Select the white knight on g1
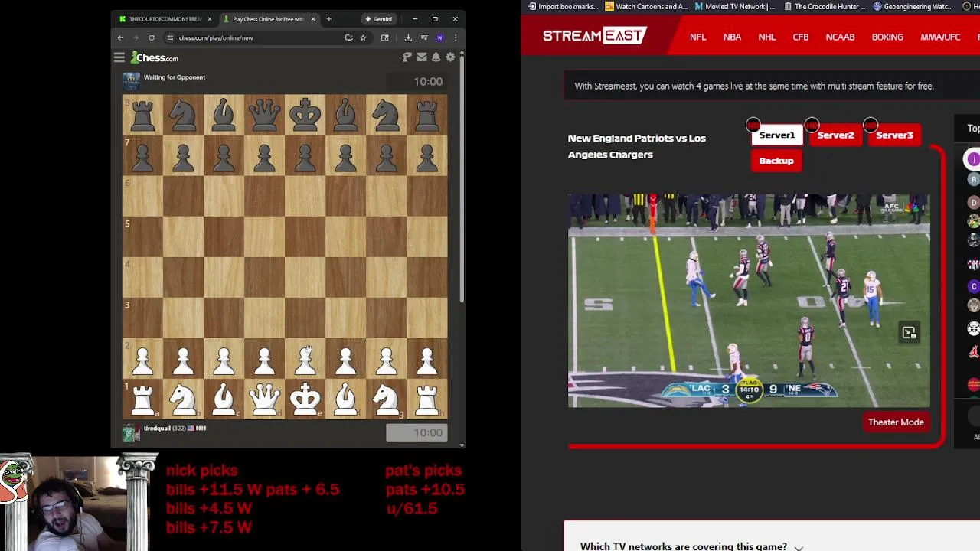 coord(386,399)
